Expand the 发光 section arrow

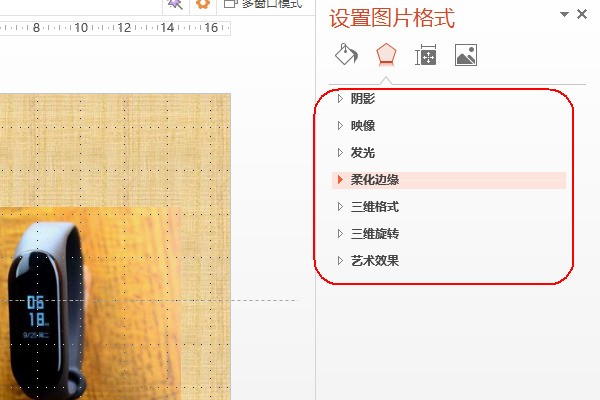(x=340, y=153)
